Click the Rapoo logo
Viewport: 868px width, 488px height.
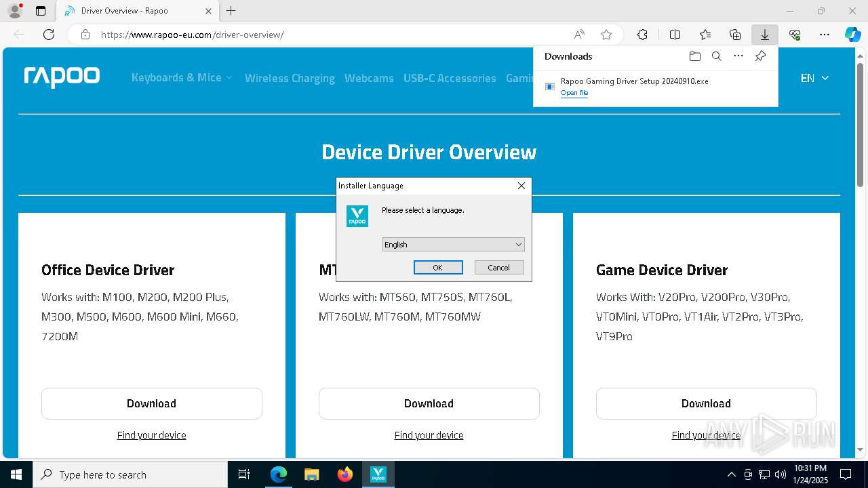pos(62,77)
